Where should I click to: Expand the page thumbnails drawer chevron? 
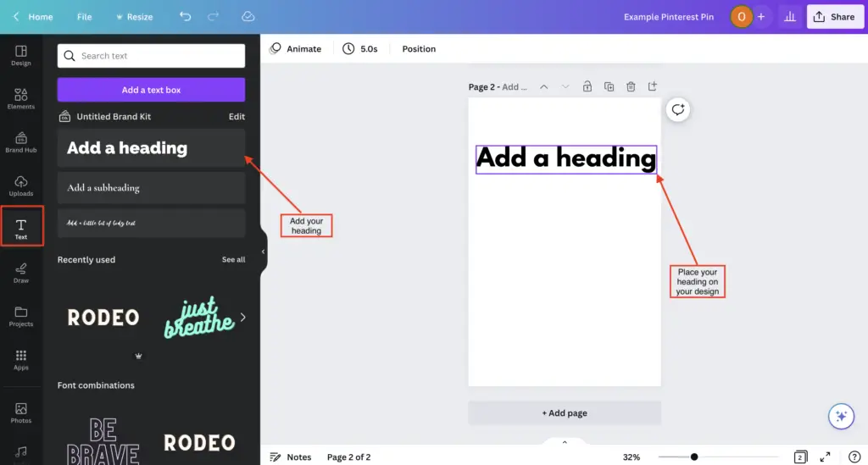click(x=565, y=442)
